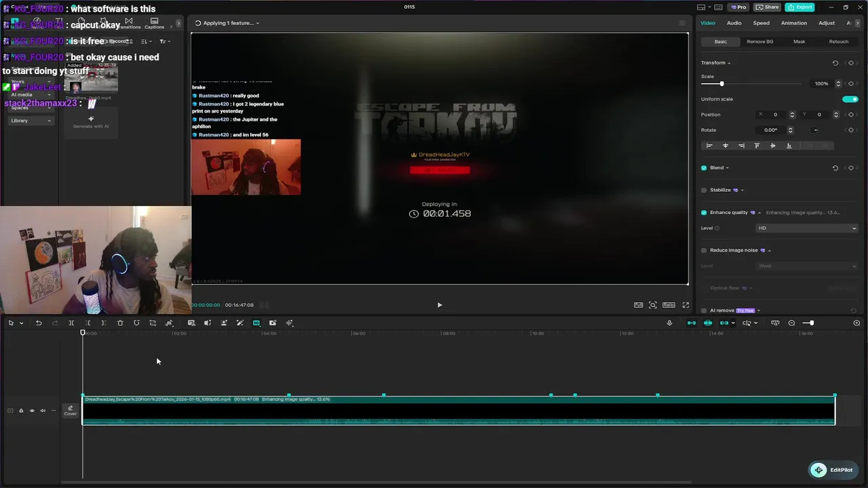Align clip to bottom edge

(x=789, y=146)
